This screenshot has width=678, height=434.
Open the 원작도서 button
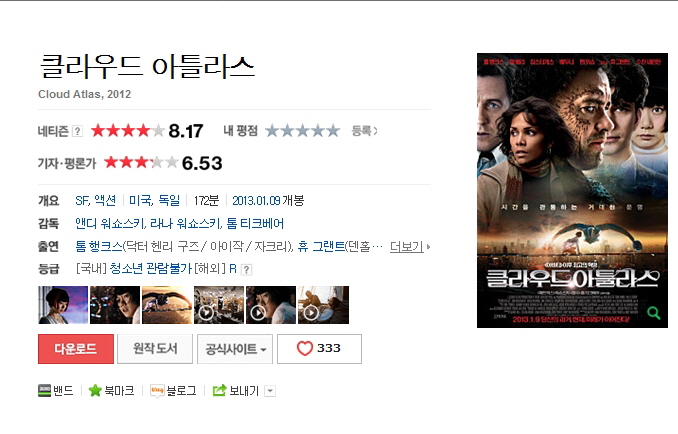[155, 349]
